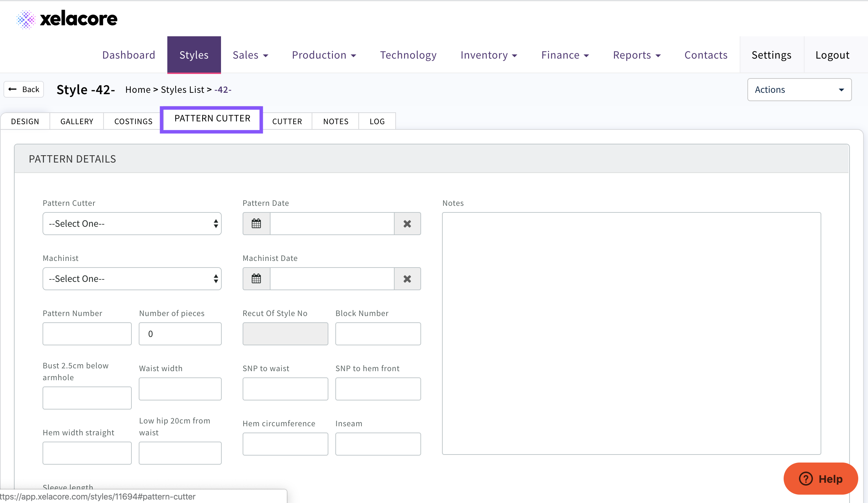Open the Pattern Cutter select box

click(132, 224)
